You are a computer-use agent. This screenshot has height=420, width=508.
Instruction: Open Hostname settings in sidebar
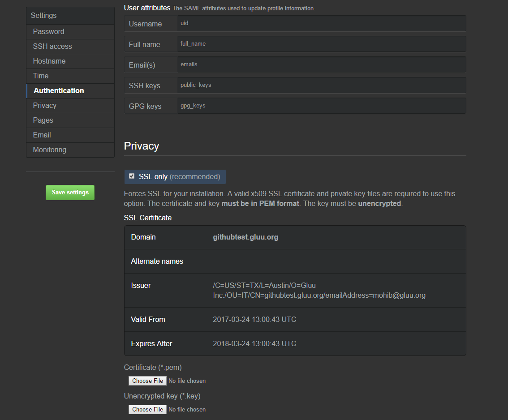click(x=49, y=61)
